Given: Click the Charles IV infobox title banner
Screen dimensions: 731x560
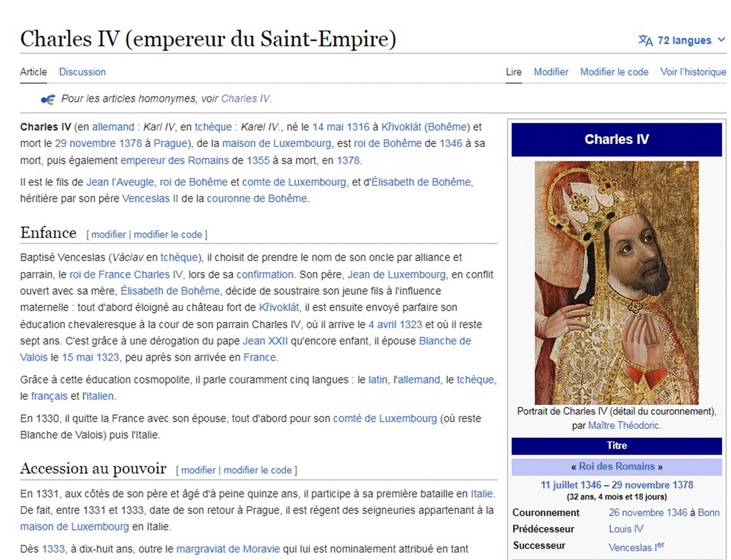Looking at the screenshot, I should [617, 140].
